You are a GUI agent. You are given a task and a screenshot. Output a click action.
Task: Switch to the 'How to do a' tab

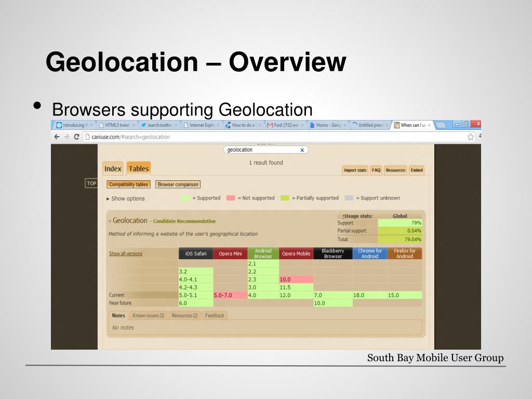[x=244, y=125]
